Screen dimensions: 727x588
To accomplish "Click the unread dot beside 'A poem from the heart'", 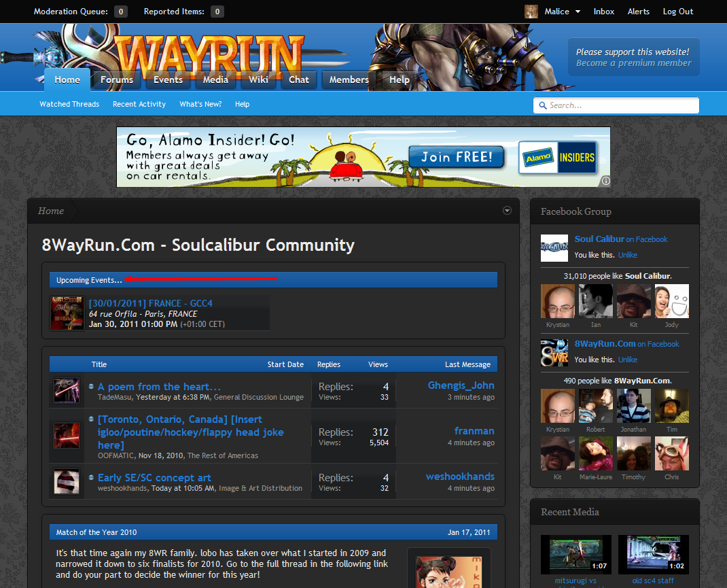I will pyautogui.click(x=91, y=386).
